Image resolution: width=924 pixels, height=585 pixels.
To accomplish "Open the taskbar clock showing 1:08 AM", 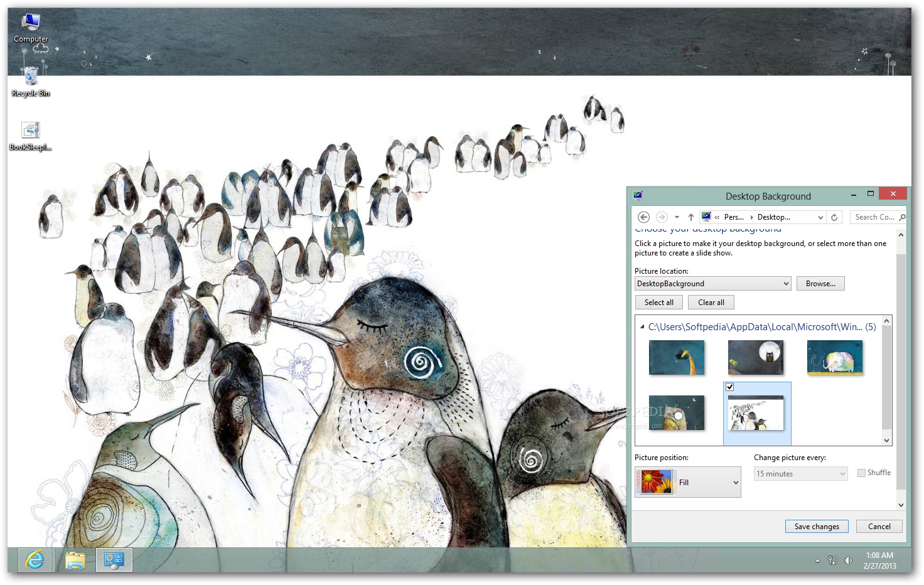I will point(879,561).
